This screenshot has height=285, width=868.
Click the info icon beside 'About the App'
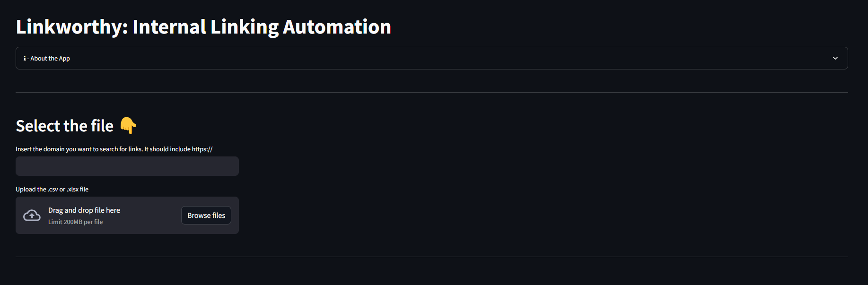point(25,58)
